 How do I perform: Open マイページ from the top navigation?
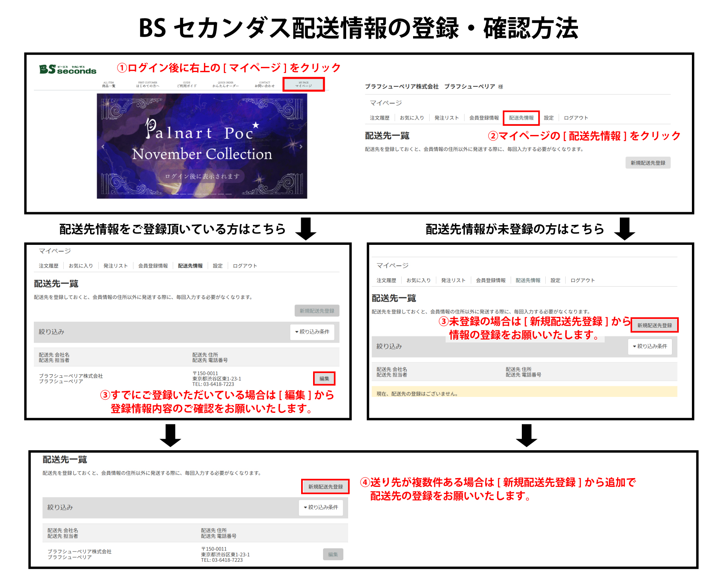pos(305,85)
